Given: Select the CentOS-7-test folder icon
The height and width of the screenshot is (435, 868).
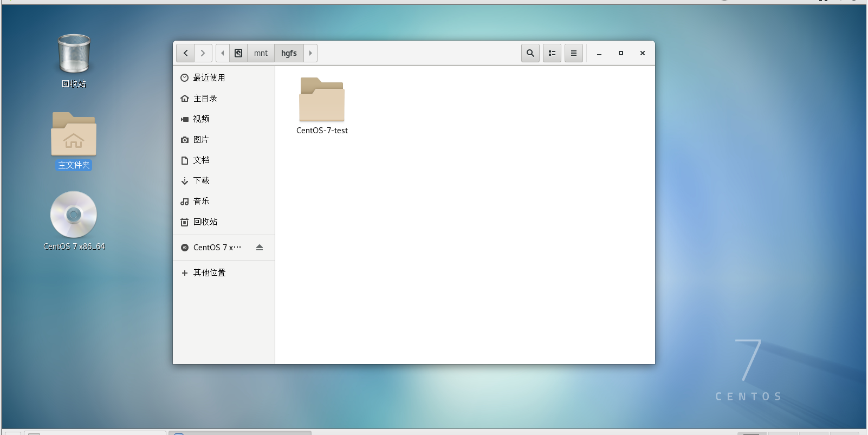Looking at the screenshot, I should [x=322, y=100].
